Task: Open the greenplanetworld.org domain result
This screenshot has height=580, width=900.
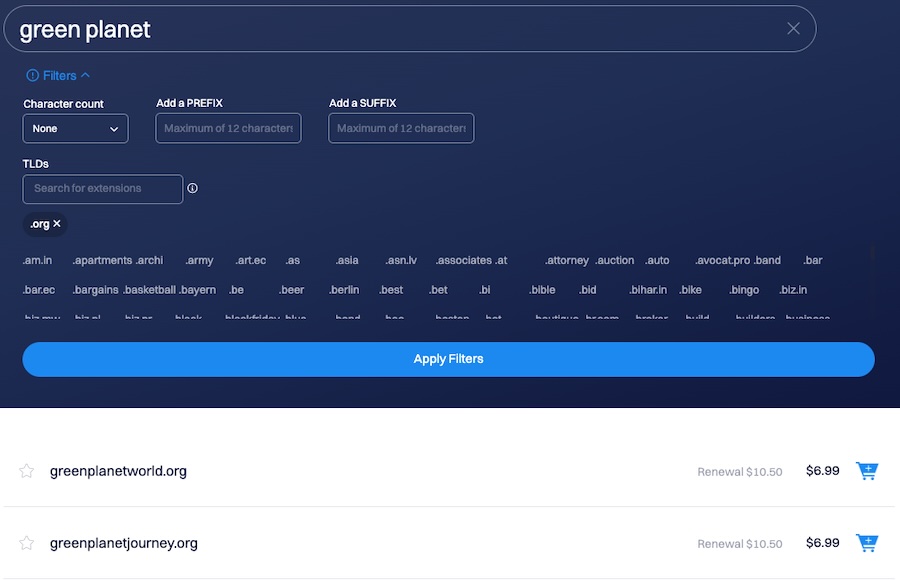Action: click(x=118, y=471)
